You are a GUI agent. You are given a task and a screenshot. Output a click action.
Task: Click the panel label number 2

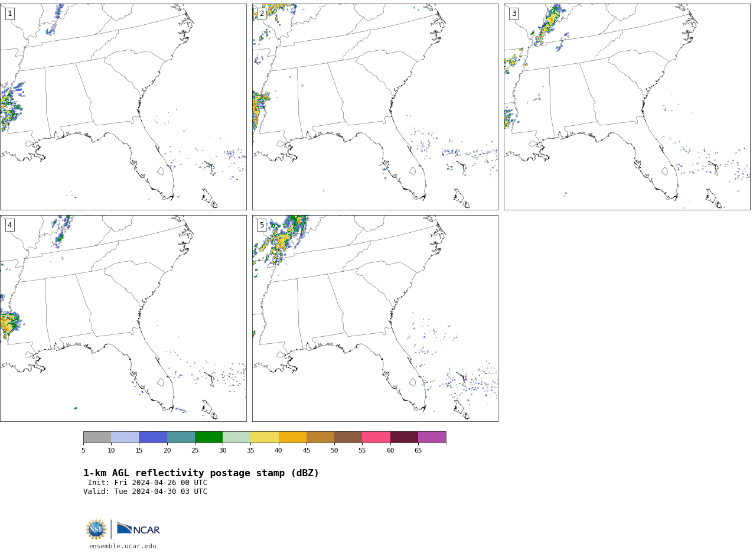pyautogui.click(x=262, y=14)
